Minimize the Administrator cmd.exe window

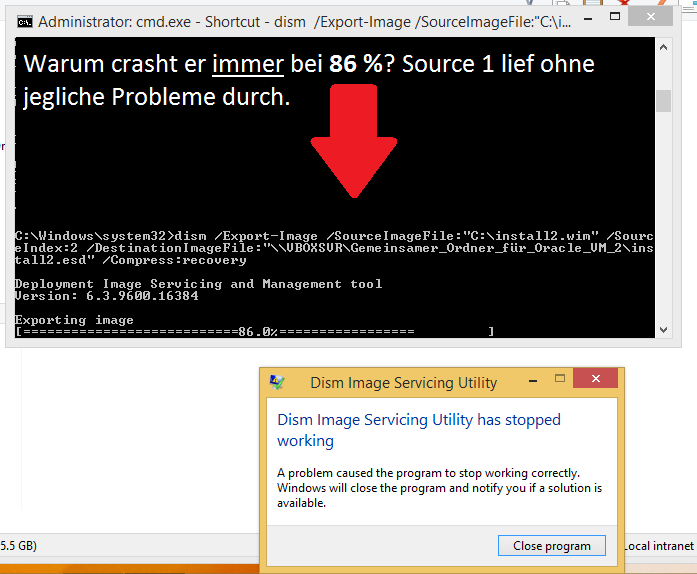[588, 19]
